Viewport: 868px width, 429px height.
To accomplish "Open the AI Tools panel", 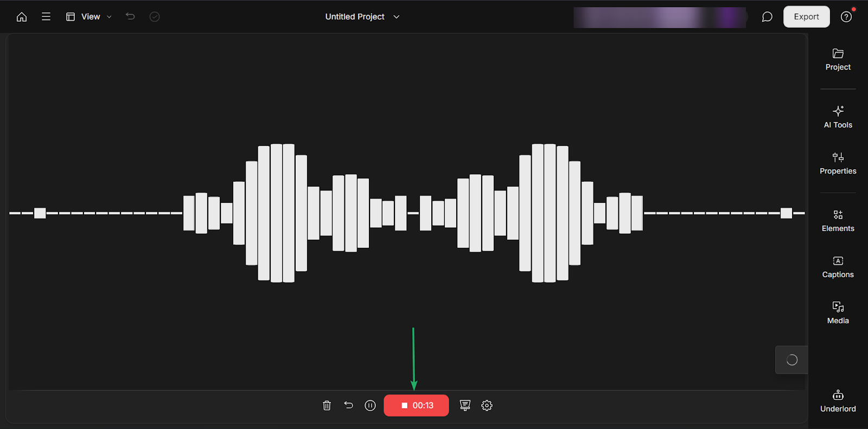I will pyautogui.click(x=838, y=117).
